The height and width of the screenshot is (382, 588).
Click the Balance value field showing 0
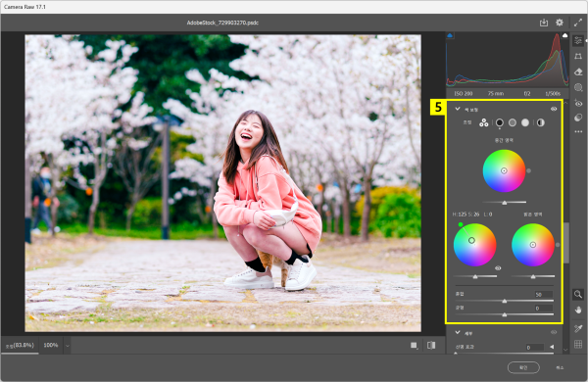(543, 309)
